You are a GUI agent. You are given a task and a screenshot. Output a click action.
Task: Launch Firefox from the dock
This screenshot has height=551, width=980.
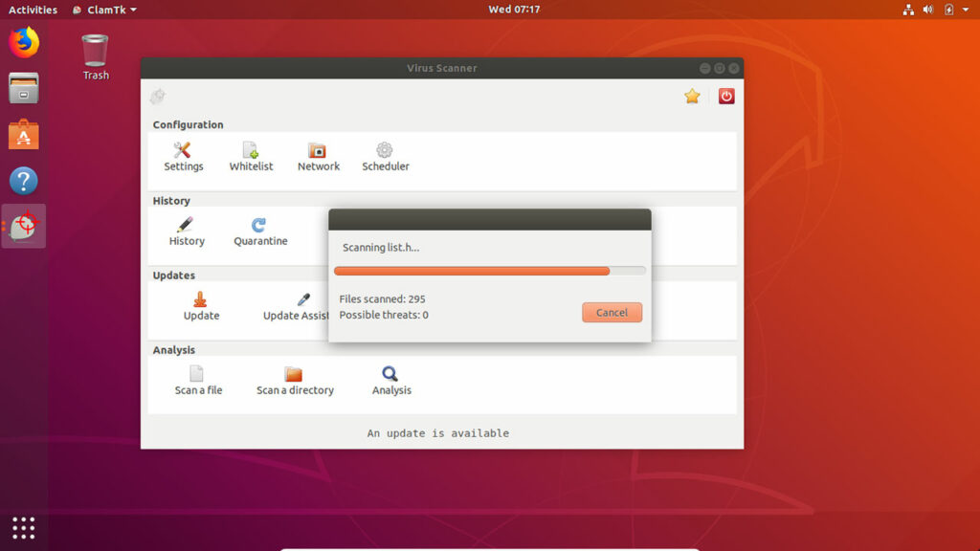24,42
